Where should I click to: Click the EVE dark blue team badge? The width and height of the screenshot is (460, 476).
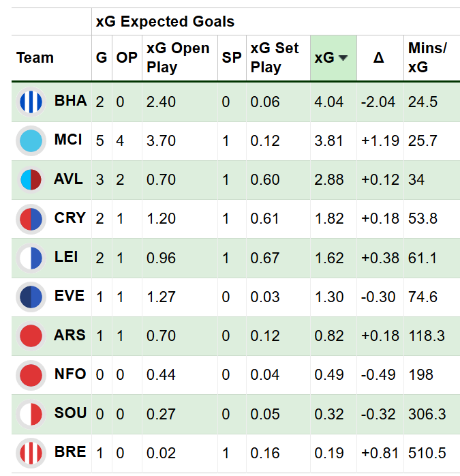click(x=31, y=297)
